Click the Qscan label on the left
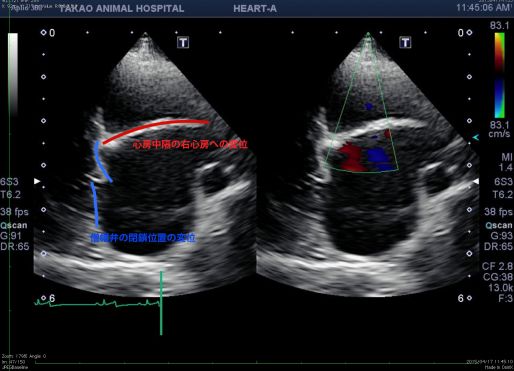 14,225
